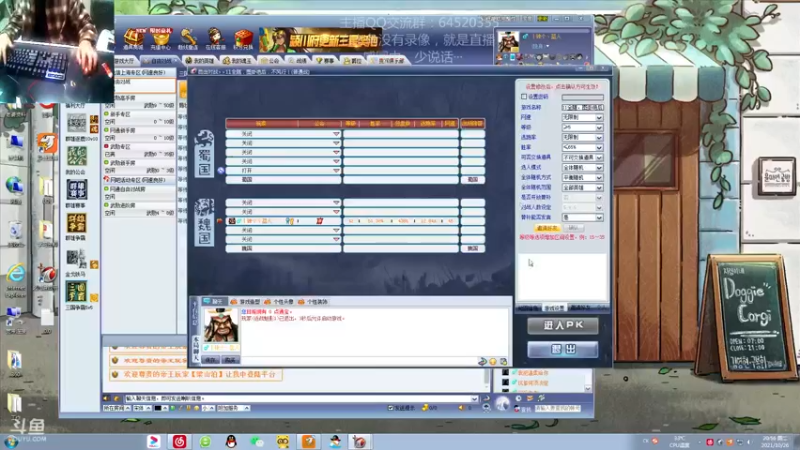Click the QQ penguin icon in taskbar
Screen dimensions: 800x450
(231, 441)
